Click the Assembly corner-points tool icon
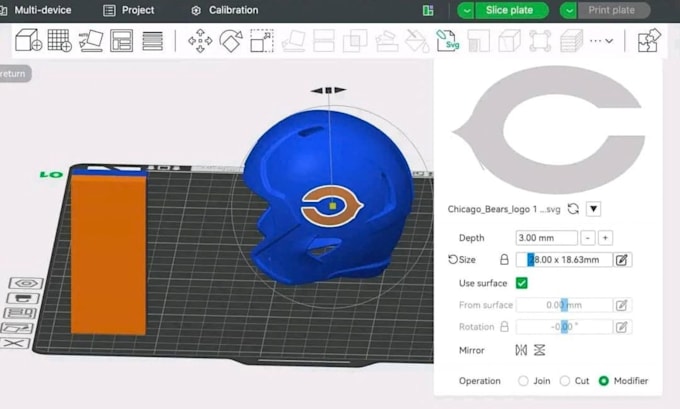Image resolution: width=680 pixels, height=409 pixels. 540,41
